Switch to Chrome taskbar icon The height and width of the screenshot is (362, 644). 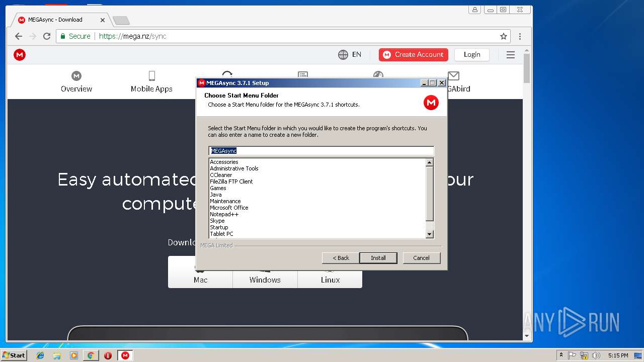91,355
